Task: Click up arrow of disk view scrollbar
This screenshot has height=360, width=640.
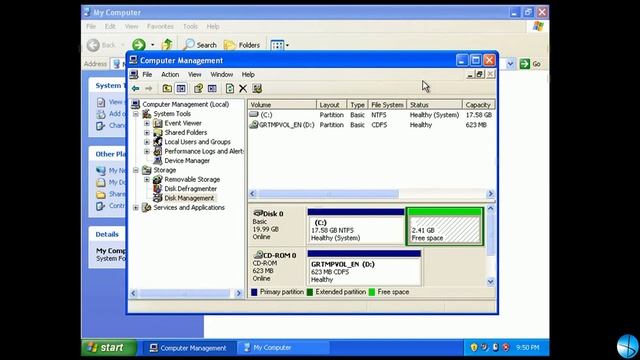Action: pos(491,209)
